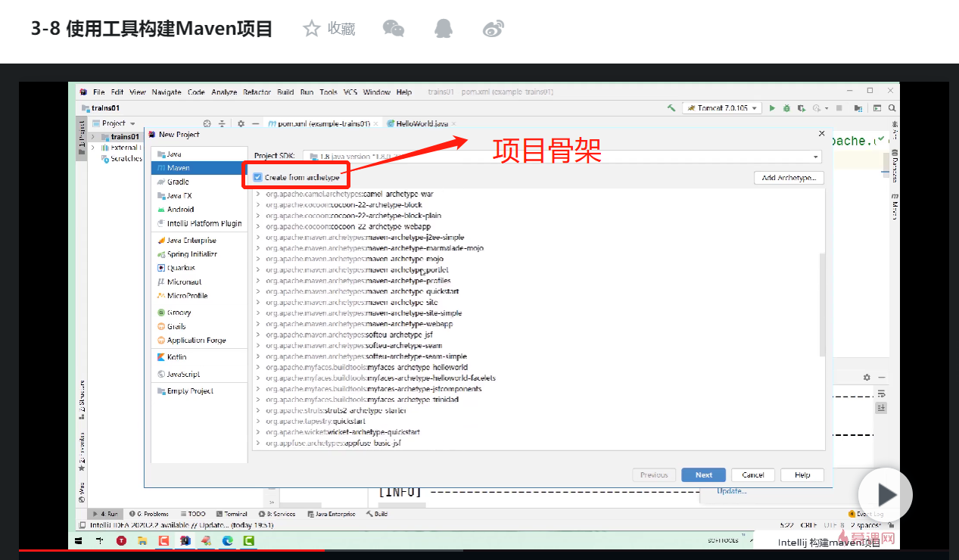959x560 pixels.
Task: Open the 4: Run tool window tab
Action: 105,513
